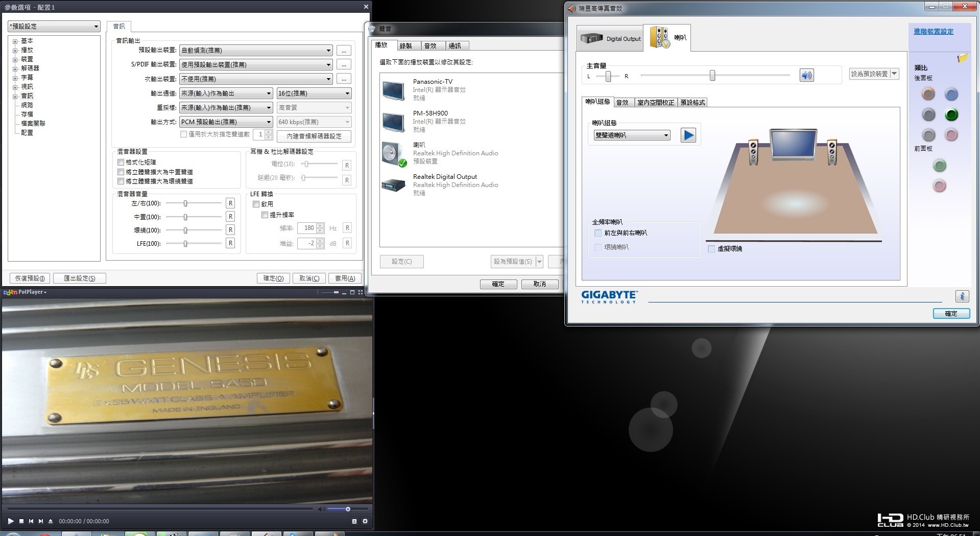Open the 預設格式 tab in Realtek
The image size is (980, 536).
point(692,102)
